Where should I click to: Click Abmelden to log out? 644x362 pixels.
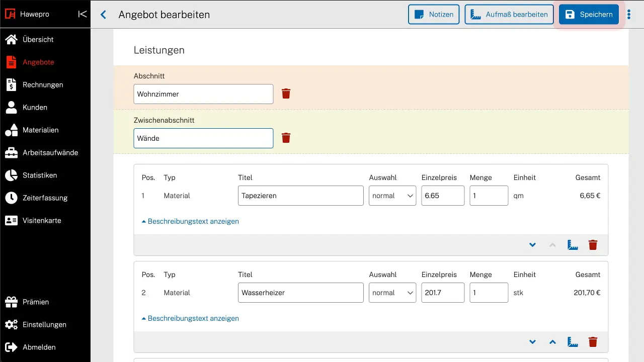tap(45, 347)
